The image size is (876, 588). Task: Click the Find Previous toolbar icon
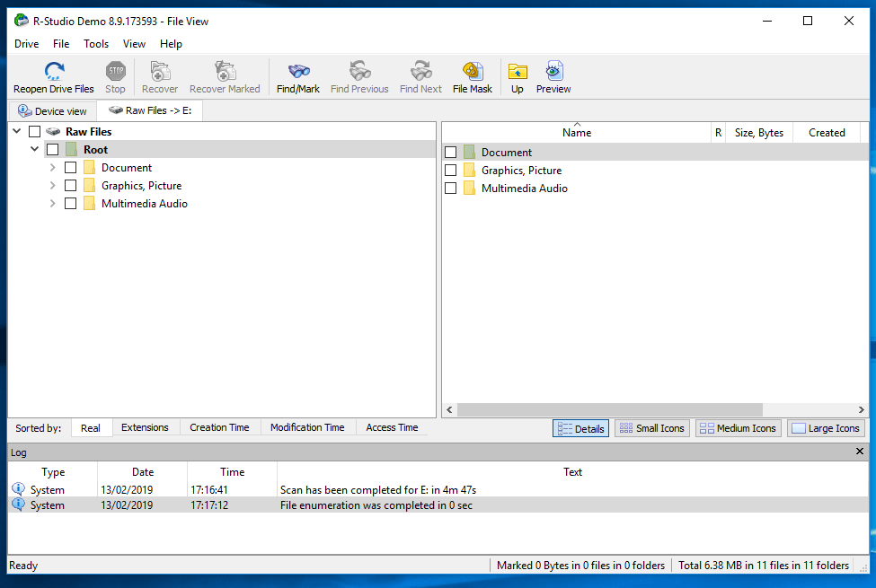[x=359, y=71]
